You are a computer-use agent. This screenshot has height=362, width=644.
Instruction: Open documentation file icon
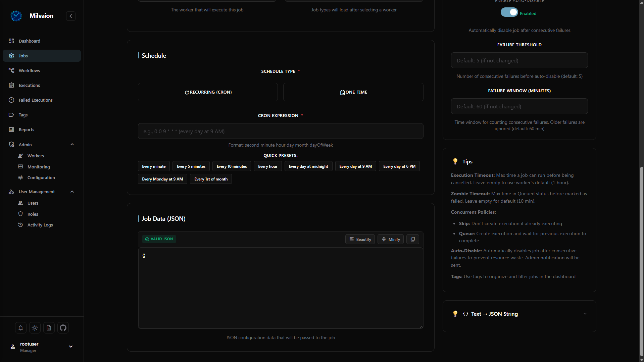[49, 328]
